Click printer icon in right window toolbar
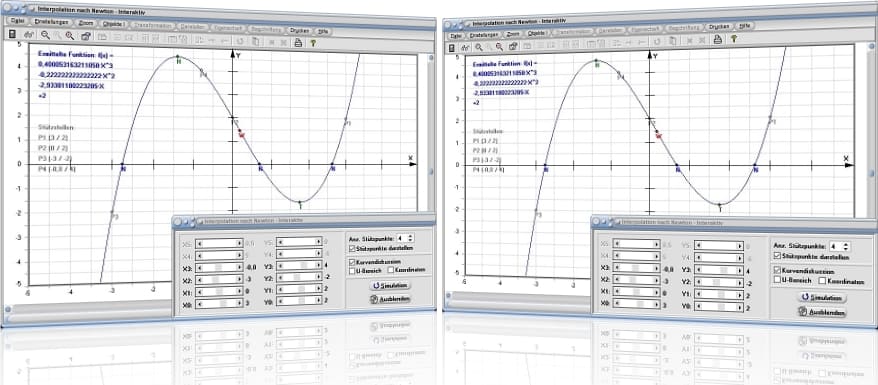878x385 pixels. pyautogui.click(x=717, y=39)
